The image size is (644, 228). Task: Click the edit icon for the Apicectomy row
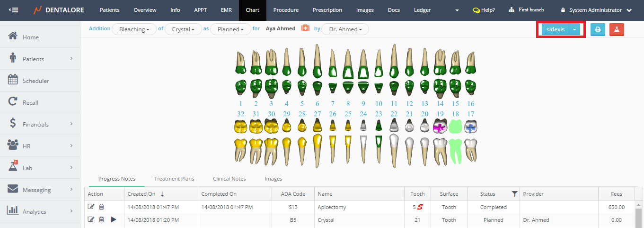pyautogui.click(x=91, y=207)
